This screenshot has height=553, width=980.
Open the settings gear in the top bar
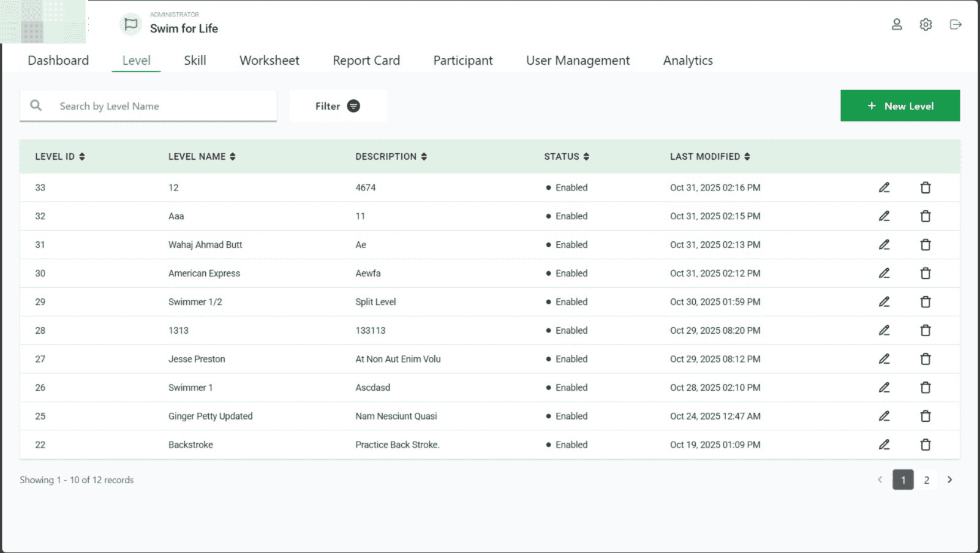tap(925, 24)
